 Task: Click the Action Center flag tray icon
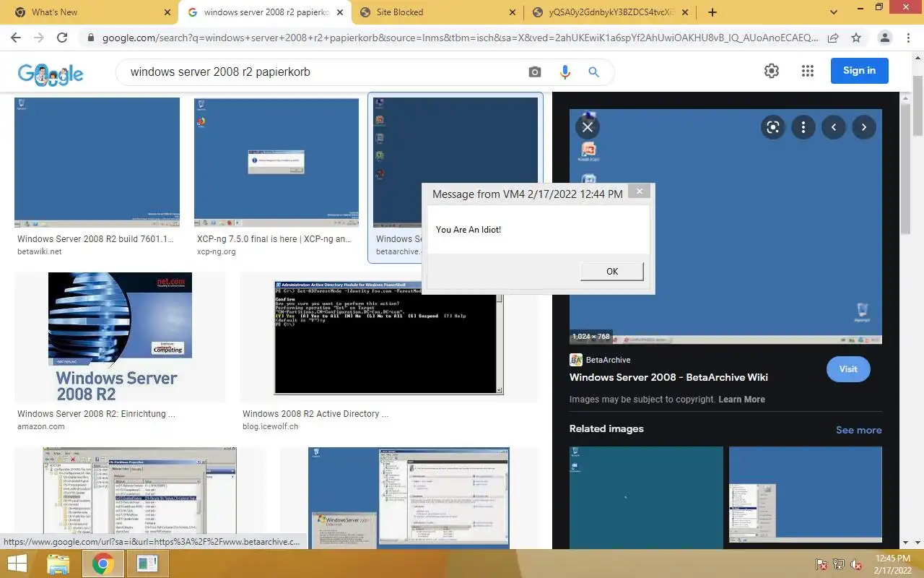click(821, 564)
